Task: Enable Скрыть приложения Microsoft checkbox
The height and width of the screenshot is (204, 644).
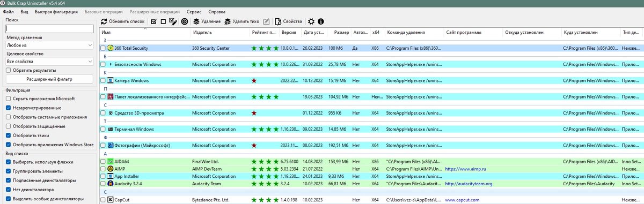Action: [x=8, y=99]
